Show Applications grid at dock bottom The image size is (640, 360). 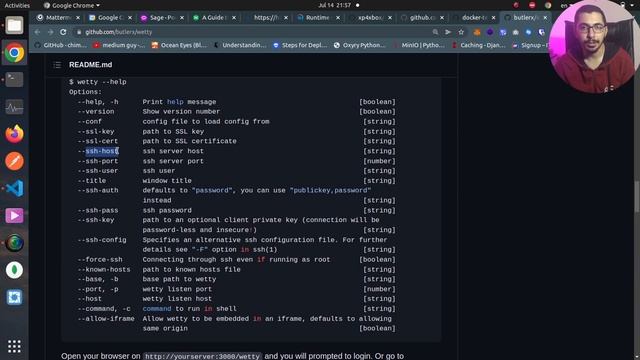pos(14,347)
